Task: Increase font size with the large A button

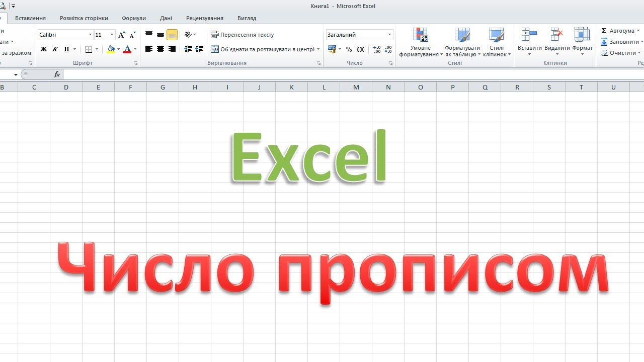Action: tap(121, 35)
